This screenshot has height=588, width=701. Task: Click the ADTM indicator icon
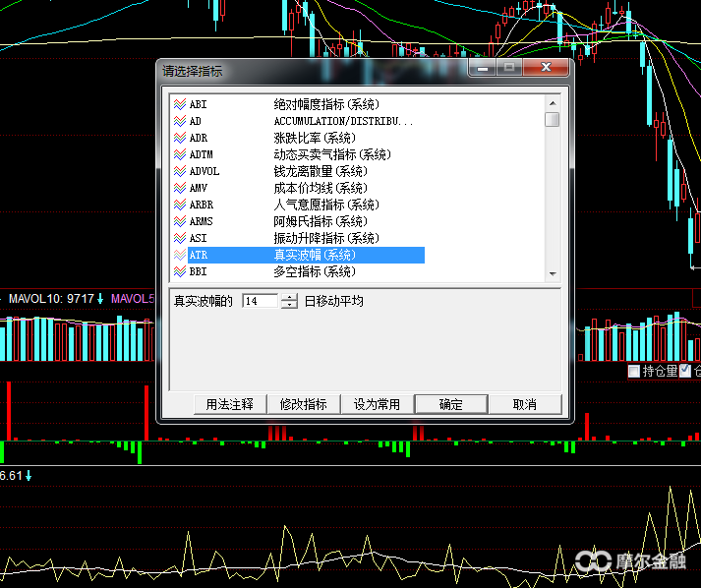pyautogui.click(x=180, y=154)
